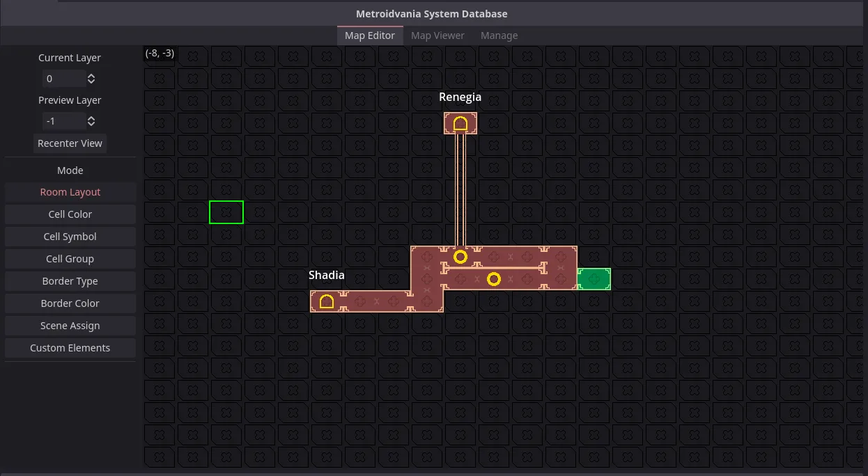The width and height of the screenshot is (868, 476).
Task: Click the lower yellow ring marker
Action: [493, 279]
